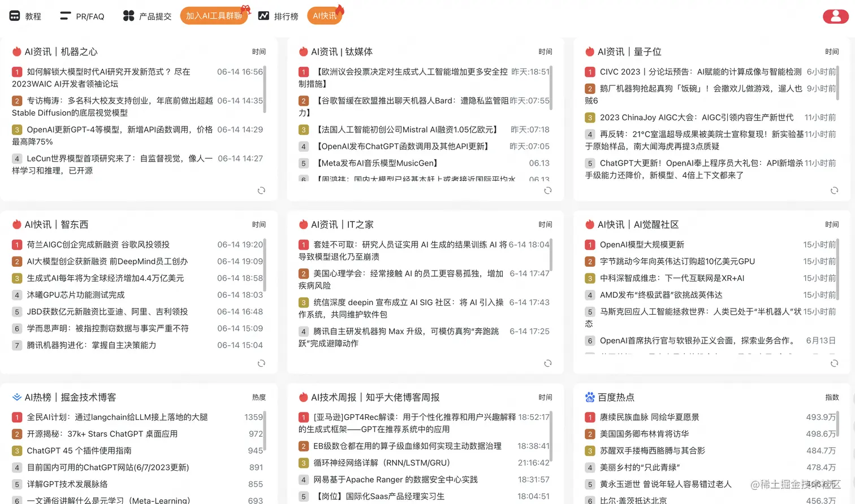Click flame icon beside AI快讯 | AI觉醒社区

click(x=590, y=224)
